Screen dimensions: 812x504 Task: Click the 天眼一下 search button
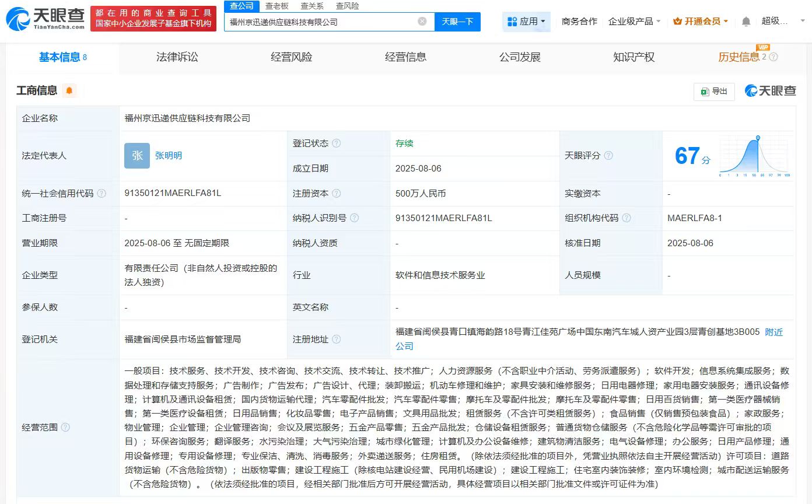pos(457,22)
